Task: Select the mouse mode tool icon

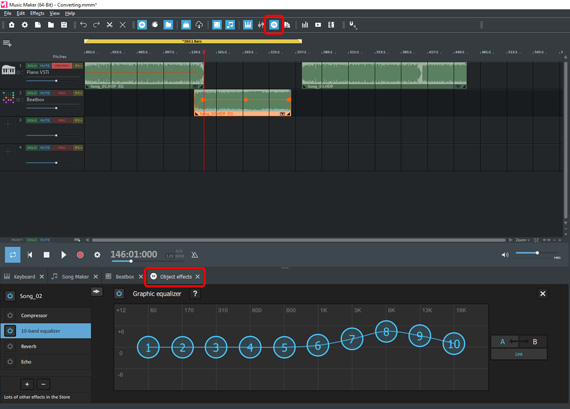Action: point(353,25)
